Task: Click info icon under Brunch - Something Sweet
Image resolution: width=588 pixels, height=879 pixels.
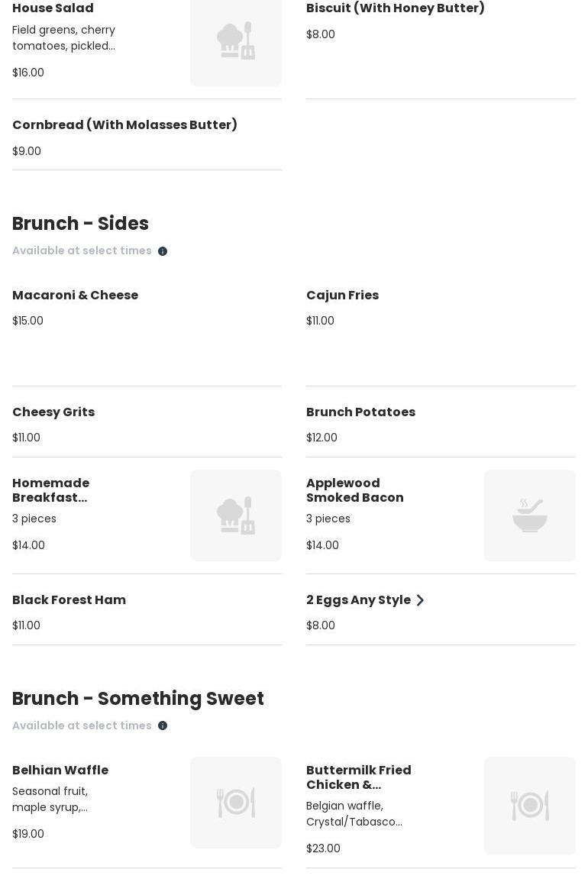Action: pyautogui.click(x=163, y=726)
